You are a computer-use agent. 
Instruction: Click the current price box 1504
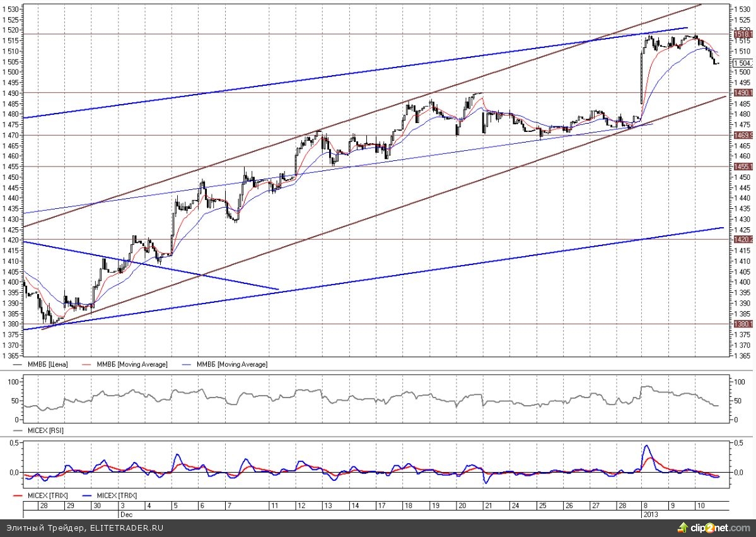(x=743, y=62)
